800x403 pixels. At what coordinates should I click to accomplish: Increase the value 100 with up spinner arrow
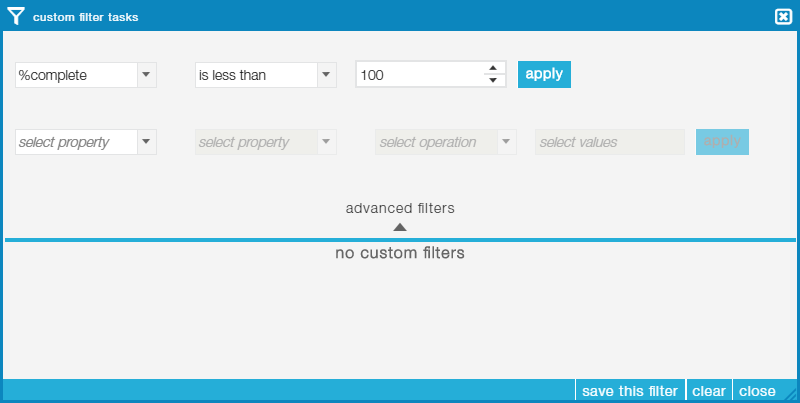coord(493,68)
